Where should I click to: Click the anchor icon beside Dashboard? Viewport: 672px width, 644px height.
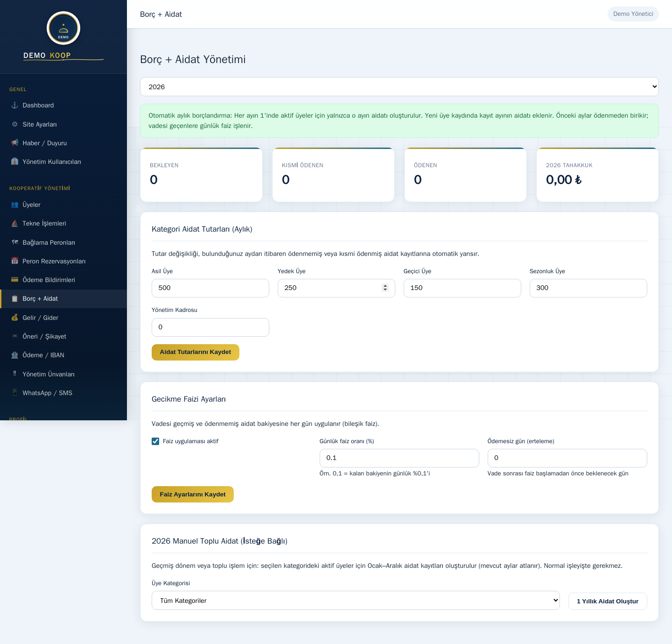pyautogui.click(x=15, y=106)
